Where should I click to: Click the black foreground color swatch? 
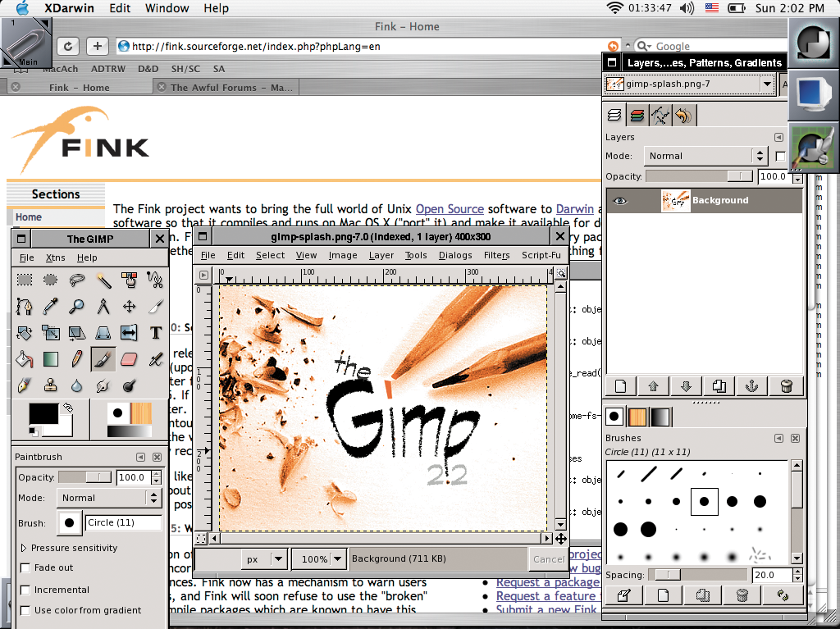pyautogui.click(x=43, y=413)
